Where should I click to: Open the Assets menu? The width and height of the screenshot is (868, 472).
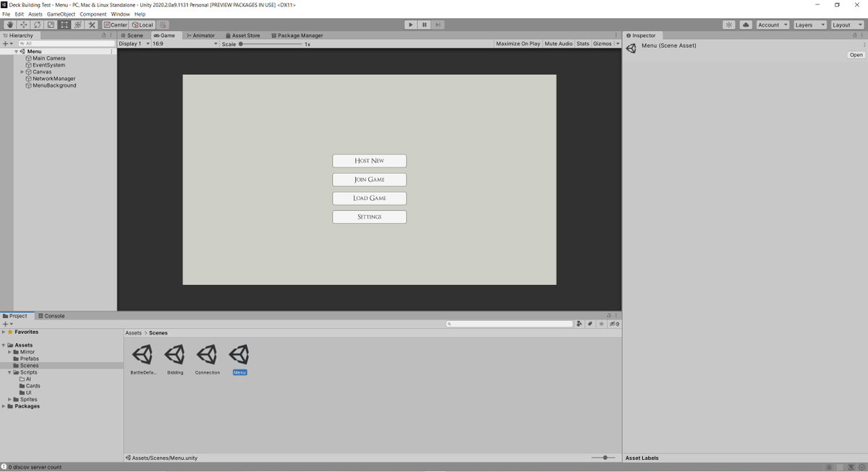point(35,14)
